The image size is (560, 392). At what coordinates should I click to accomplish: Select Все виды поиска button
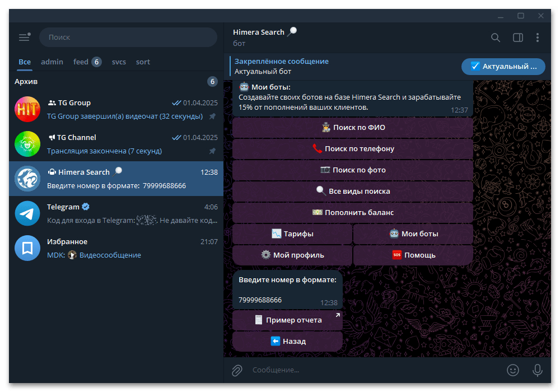[353, 192]
